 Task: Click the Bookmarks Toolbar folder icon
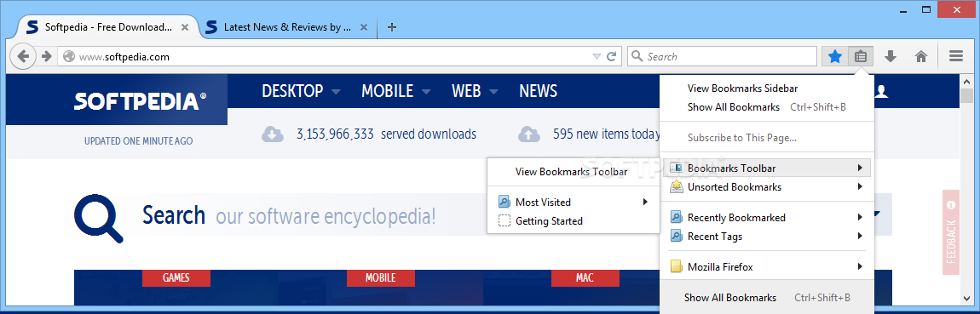point(677,168)
